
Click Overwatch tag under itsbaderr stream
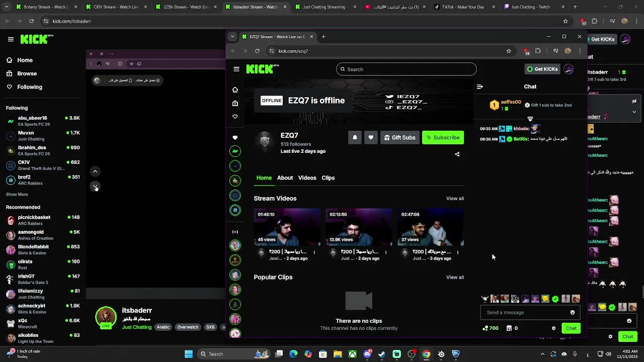coord(188,327)
